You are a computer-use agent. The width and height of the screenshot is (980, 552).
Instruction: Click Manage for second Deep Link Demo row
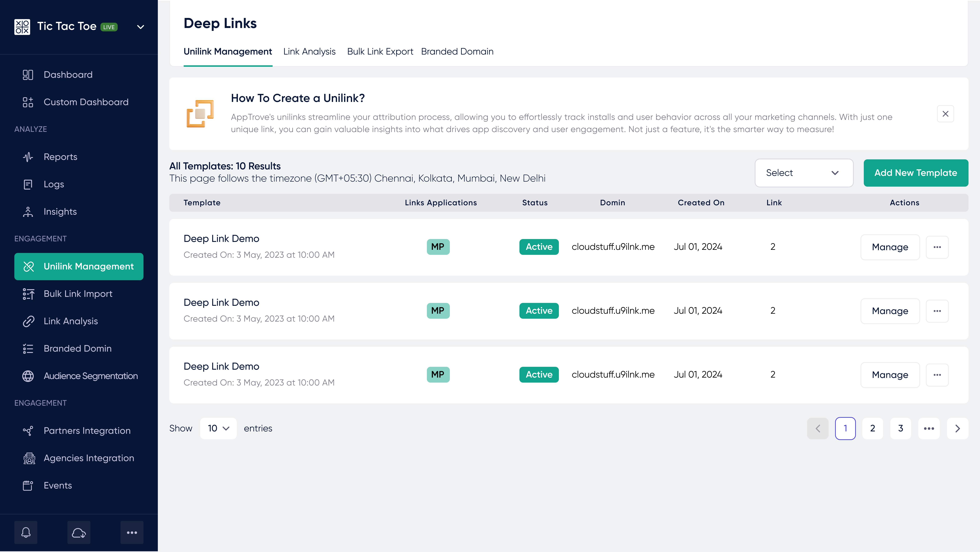coord(890,311)
